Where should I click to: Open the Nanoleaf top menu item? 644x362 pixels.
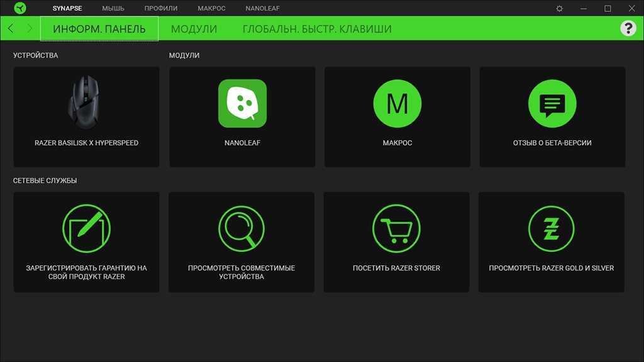[x=263, y=9]
